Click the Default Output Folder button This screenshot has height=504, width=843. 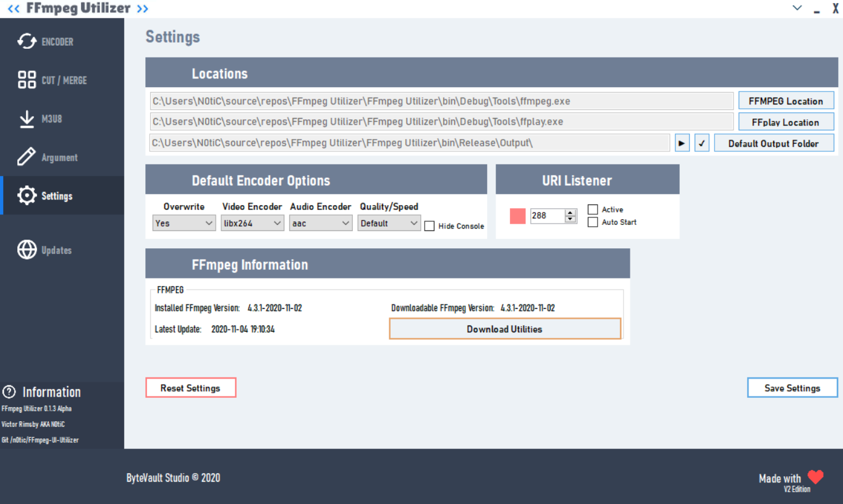[774, 143]
